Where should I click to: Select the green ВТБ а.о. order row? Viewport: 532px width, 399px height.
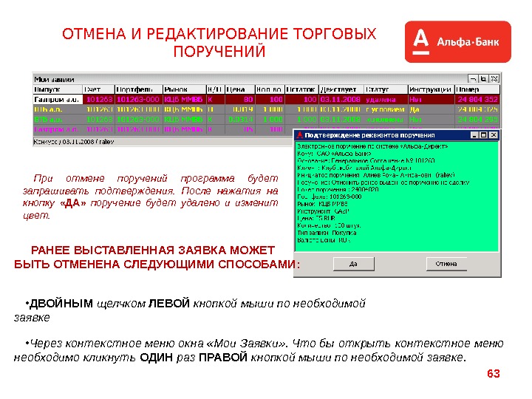266,120
